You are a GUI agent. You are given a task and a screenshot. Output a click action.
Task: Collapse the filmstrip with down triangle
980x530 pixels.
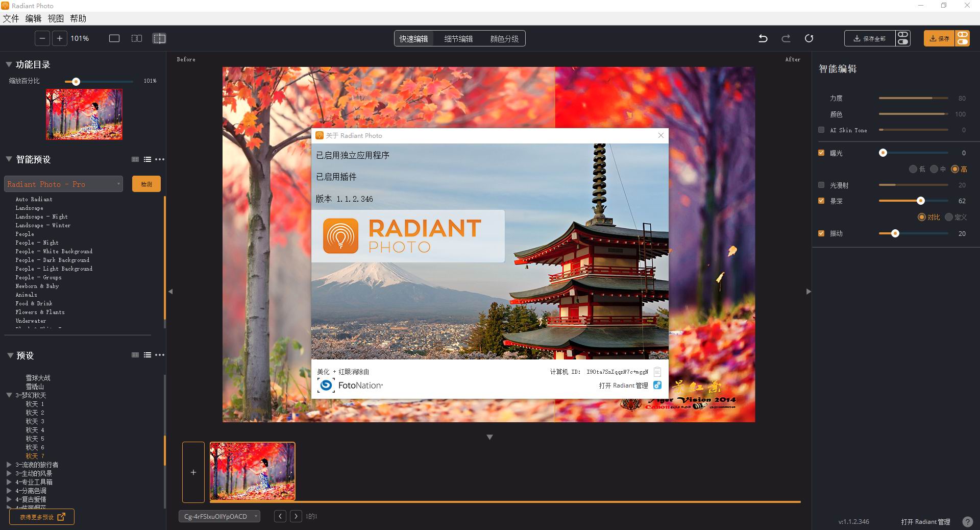[x=489, y=437]
